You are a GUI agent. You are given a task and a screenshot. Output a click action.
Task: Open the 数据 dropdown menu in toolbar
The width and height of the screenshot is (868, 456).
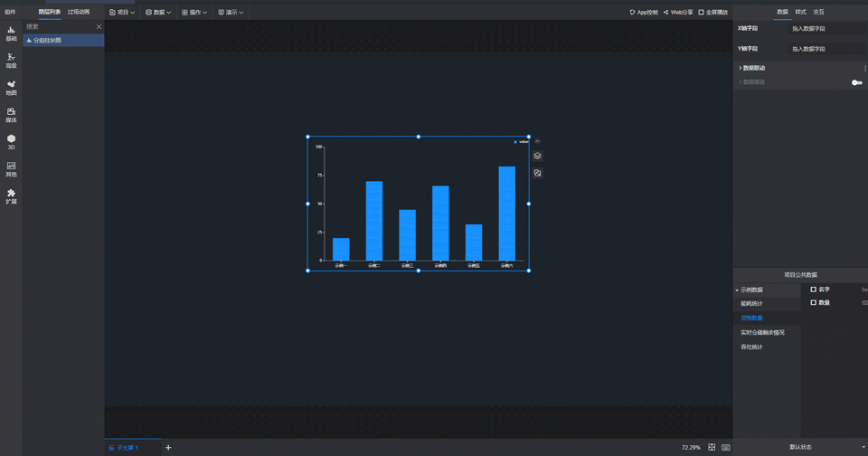(157, 12)
